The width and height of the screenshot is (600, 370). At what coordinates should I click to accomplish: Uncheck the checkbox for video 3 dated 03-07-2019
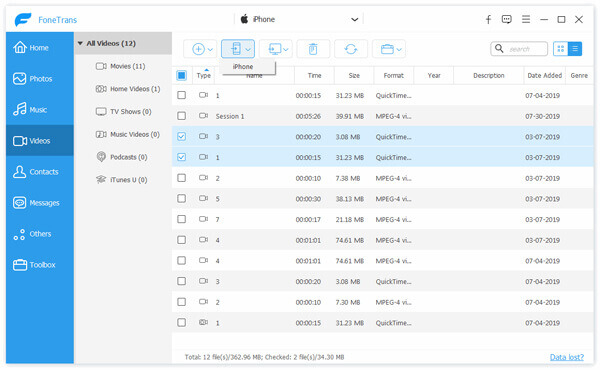[x=181, y=137]
